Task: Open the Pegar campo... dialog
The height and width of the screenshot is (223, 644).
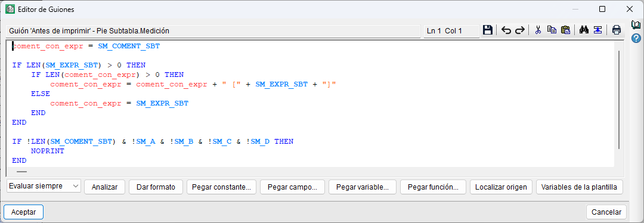Action: click(292, 187)
